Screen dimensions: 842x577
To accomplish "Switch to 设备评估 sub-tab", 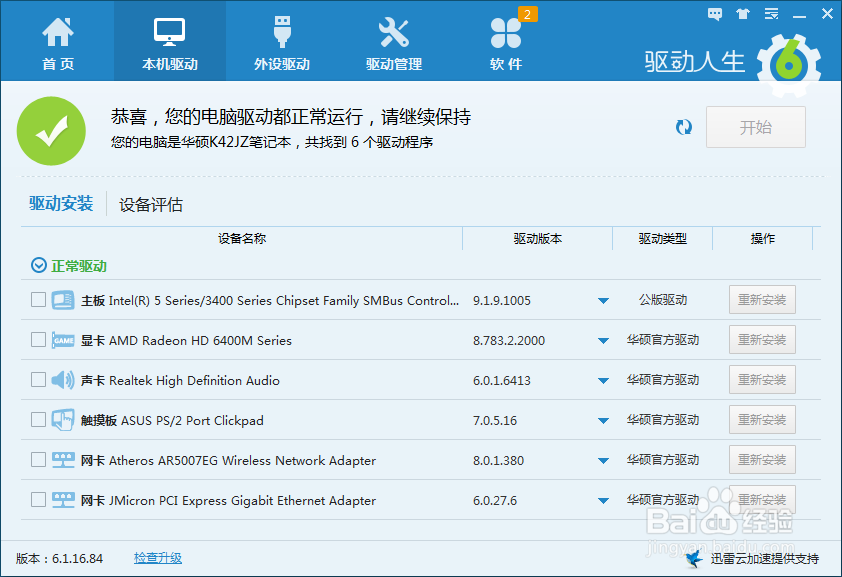I will 150,204.
